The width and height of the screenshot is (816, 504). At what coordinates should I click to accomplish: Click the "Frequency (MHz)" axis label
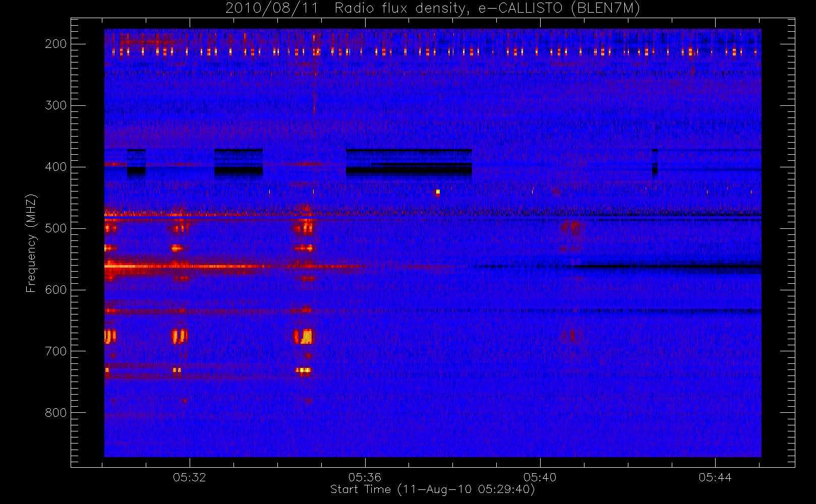pyautogui.click(x=31, y=243)
